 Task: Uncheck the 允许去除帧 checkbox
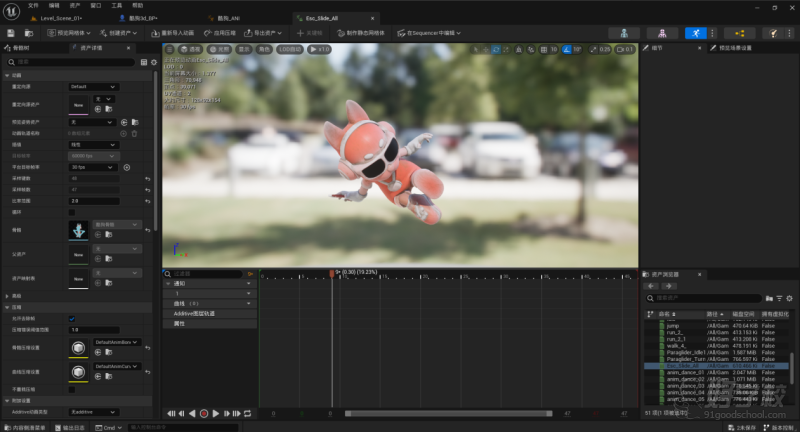pos(71,318)
